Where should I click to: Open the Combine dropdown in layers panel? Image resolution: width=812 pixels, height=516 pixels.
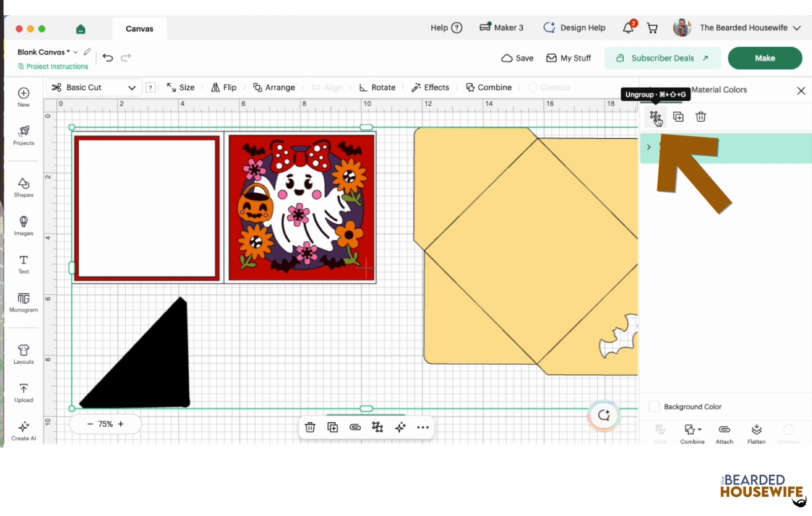pyautogui.click(x=692, y=434)
